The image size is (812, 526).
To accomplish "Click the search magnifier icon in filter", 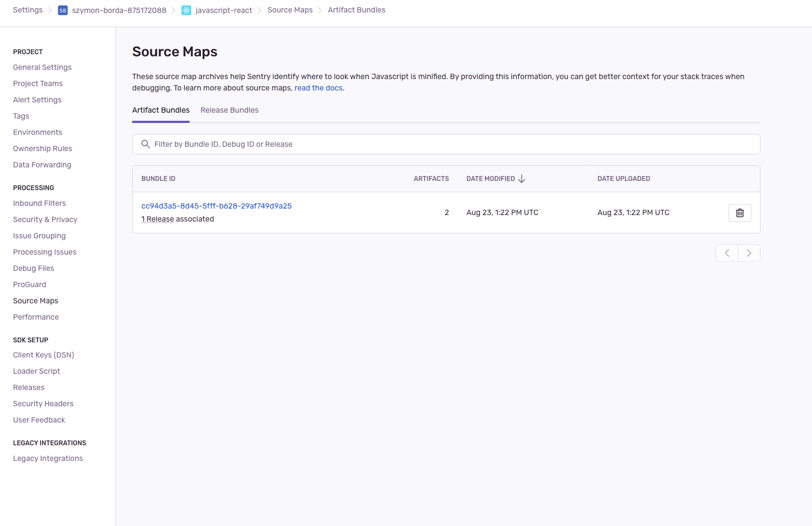I will (x=145, y=144).
